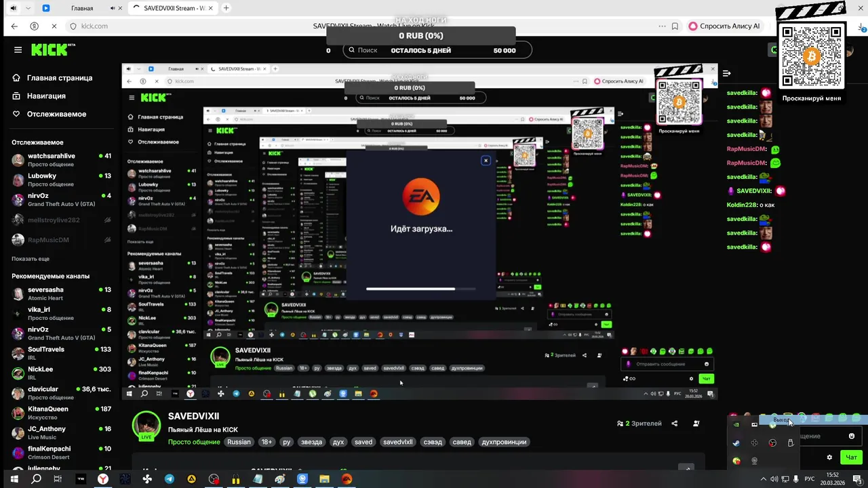Open finalKenpachi Crimson Desert channel
This screenshot has width=868, height=488.
[61, 452]
